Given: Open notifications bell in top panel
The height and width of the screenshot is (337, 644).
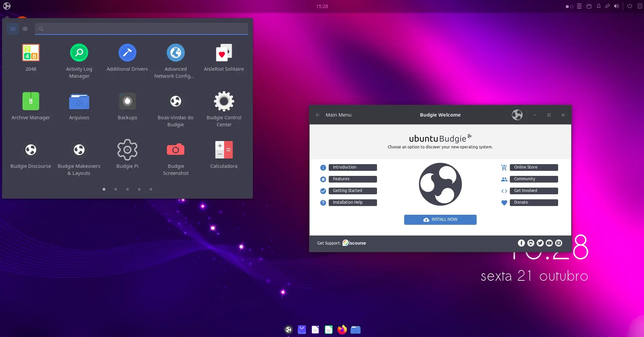Looking at the screenshot, I should [x=598, y=6].
